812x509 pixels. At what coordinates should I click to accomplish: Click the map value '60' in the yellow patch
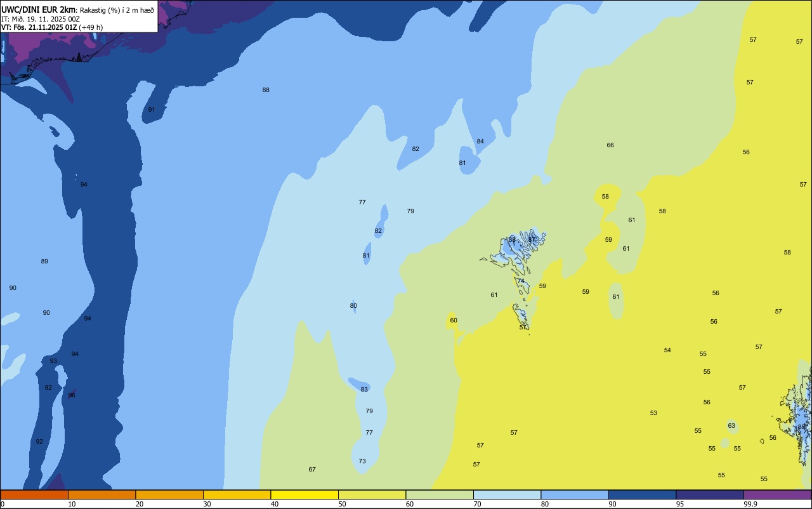(454, 321)
